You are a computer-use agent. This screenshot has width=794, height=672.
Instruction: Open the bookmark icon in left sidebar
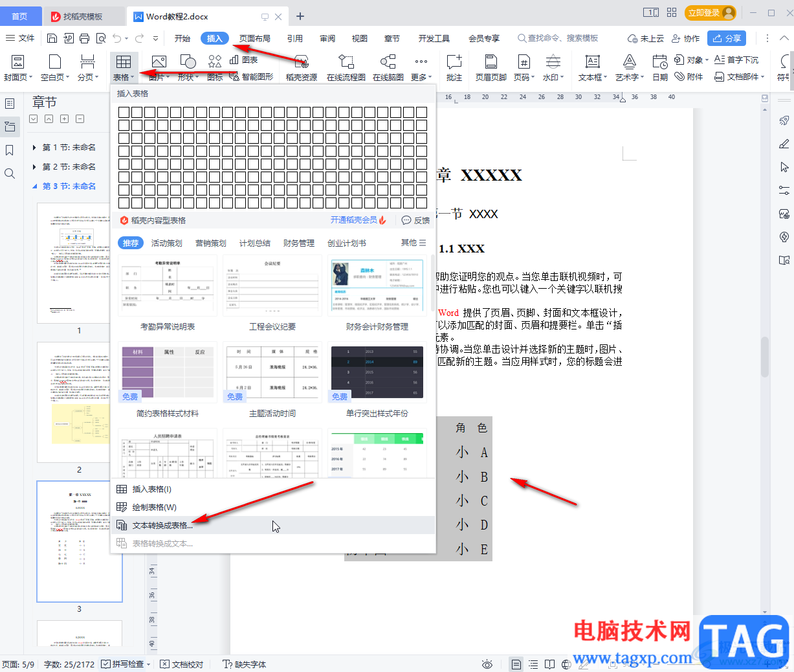(10, 150)
